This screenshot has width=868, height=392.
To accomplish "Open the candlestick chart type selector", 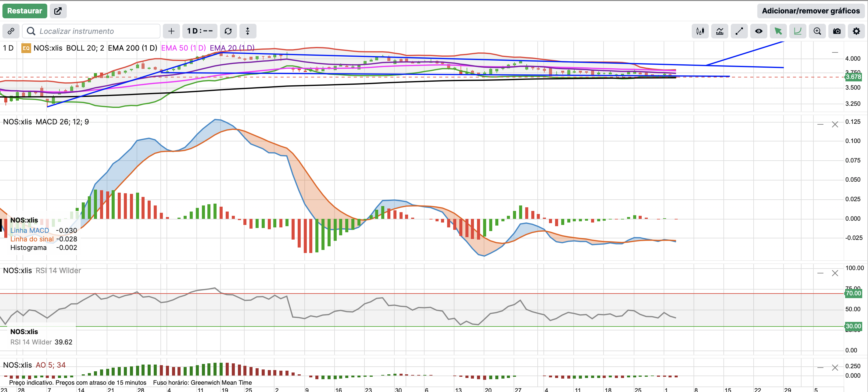I will [x=700, y=31].
